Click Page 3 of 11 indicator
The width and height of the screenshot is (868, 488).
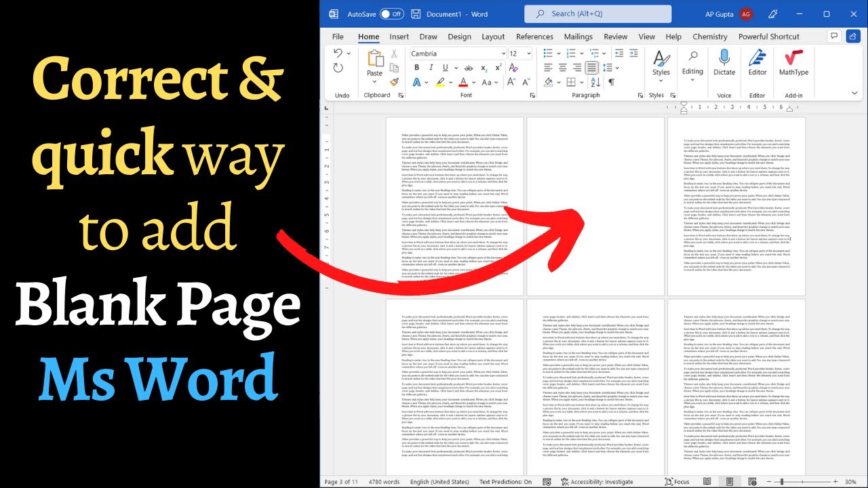[x=341, y=482]
